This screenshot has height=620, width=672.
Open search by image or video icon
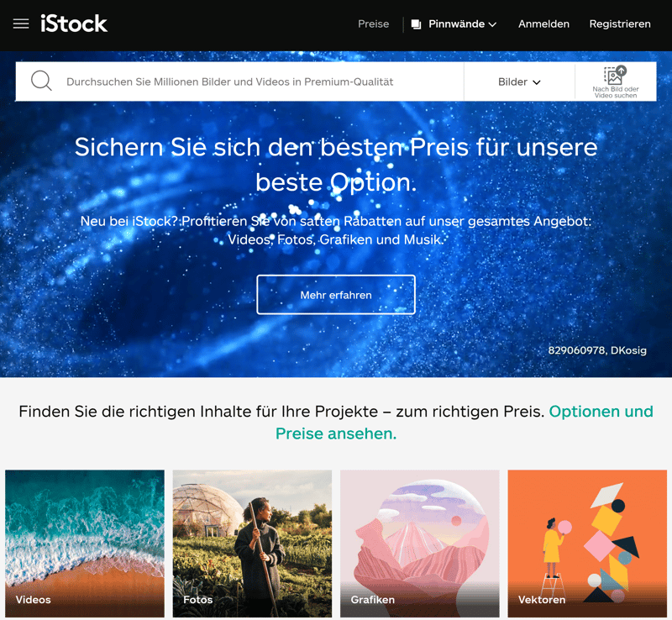616,75
